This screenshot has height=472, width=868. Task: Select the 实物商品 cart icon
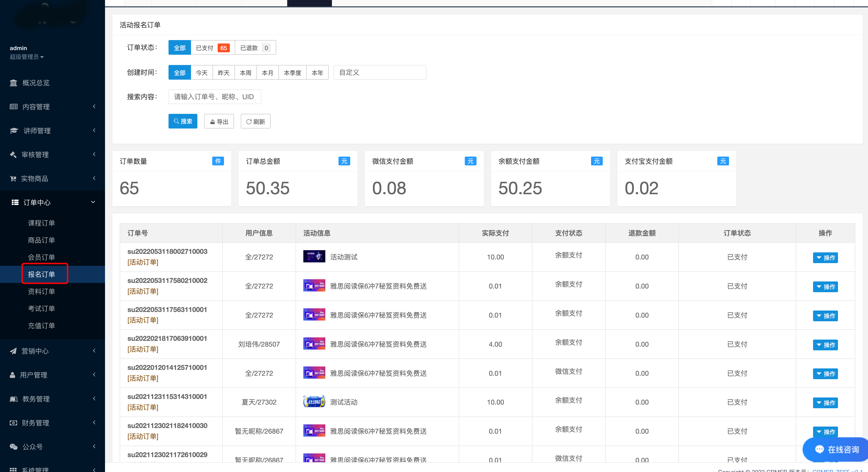coord(13,178)
